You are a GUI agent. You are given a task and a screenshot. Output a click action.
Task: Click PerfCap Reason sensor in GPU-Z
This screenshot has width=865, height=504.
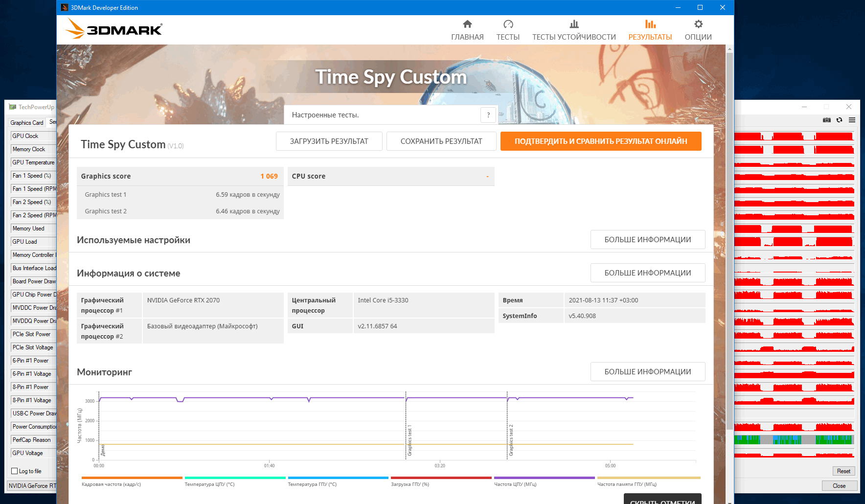point(33,440)
